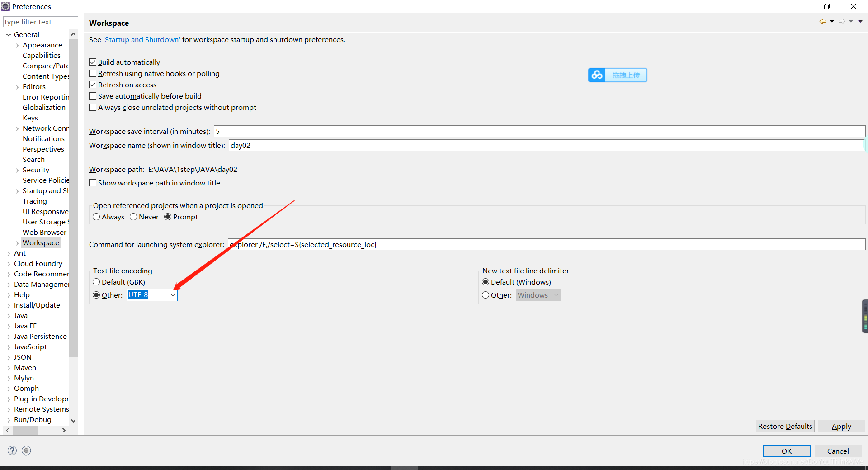Open the forward history dropdown arrow
The width and height of the screenshot is (868, 470).
click(x=851, y=21)
